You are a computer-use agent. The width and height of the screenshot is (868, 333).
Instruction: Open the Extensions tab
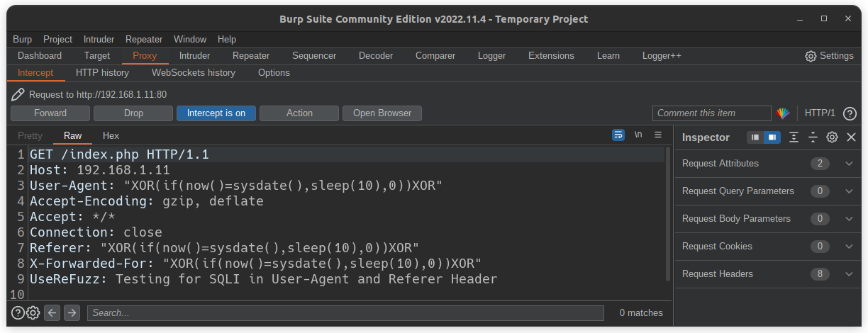pos(551,56)
